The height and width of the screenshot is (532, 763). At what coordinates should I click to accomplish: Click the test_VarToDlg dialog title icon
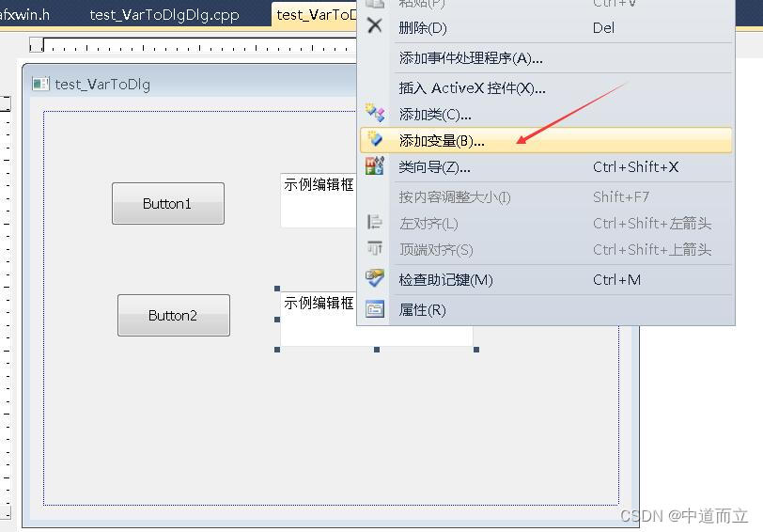39,84
